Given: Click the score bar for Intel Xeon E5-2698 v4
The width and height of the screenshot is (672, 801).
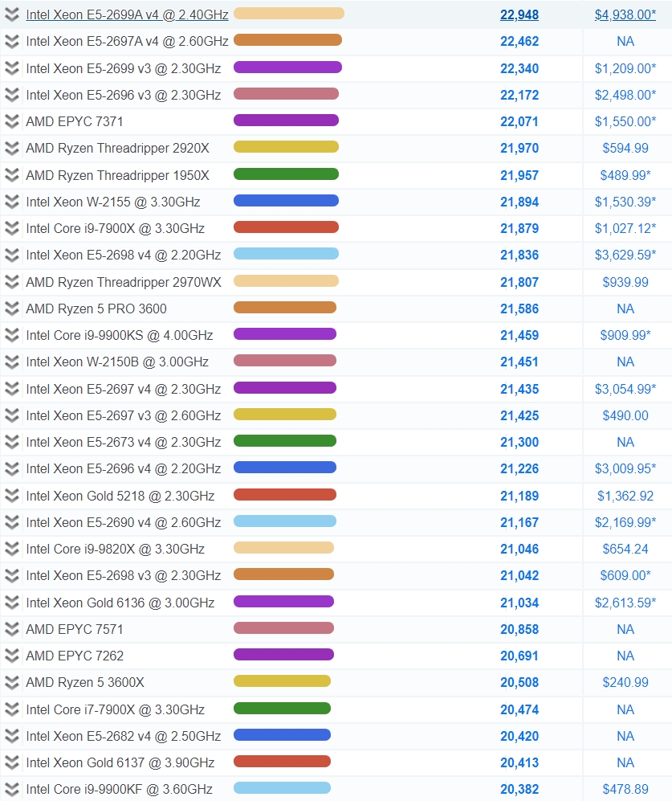Looking at the screenshot, I should point(286,253).
